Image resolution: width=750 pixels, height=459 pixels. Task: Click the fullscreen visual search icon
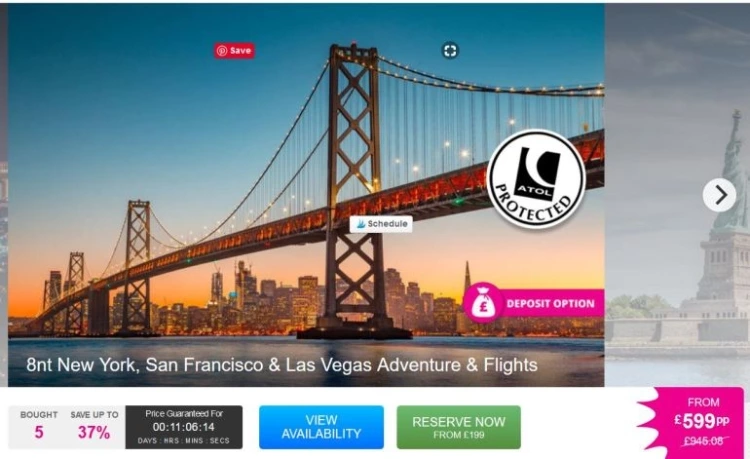coord(450,51)
